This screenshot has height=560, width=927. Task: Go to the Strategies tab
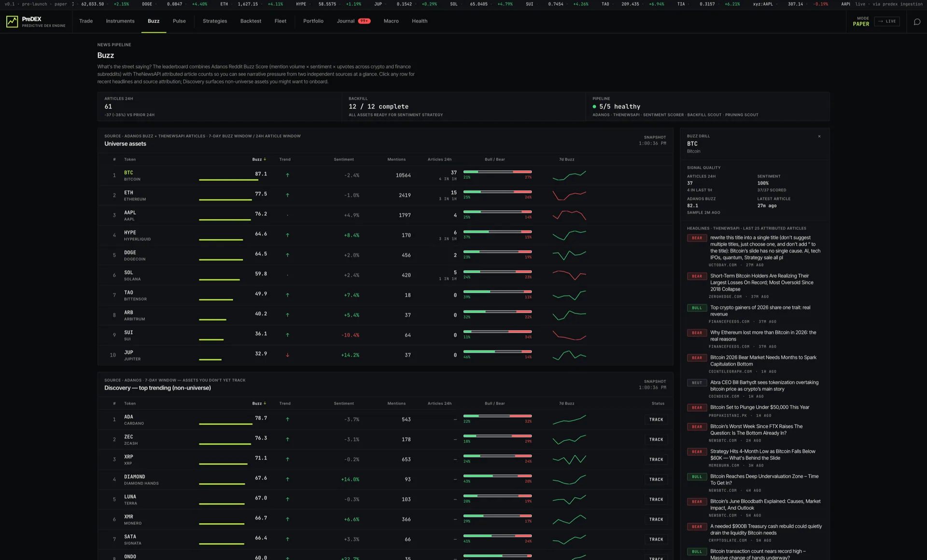215,21
